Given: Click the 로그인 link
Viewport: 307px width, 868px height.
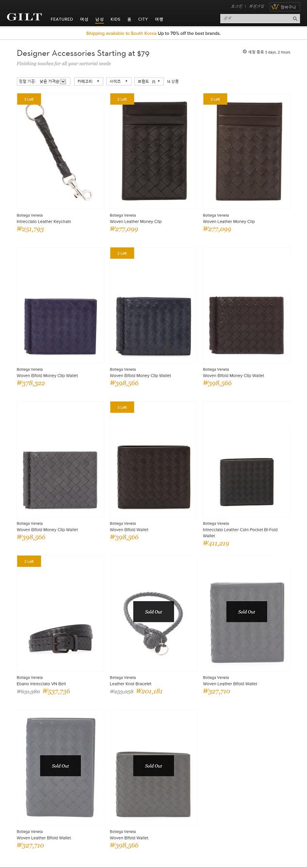Looking at the screenshot, I should (237, 6).
